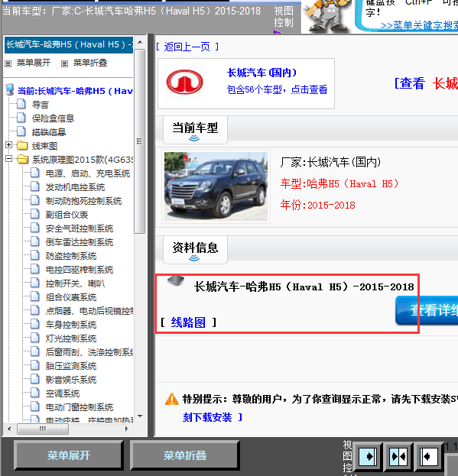
Task: Open 后窗雨刮、洗涤控制系统 entry
Action: pyautogui.click(x=89, y=352)
